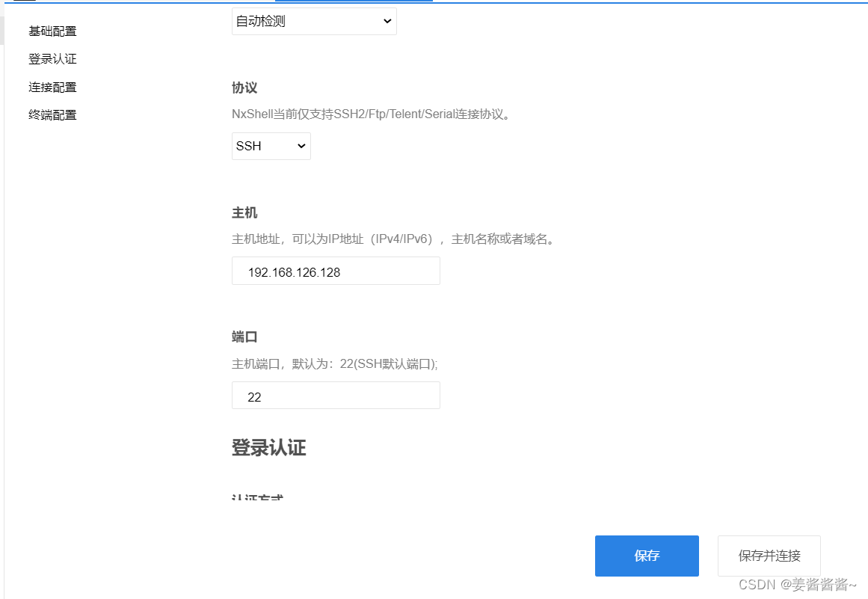Image resolution: width=868 pixels, height=599 pixels.
Task: Expand the 自动检测 dropdown
Action: point(313,21)
